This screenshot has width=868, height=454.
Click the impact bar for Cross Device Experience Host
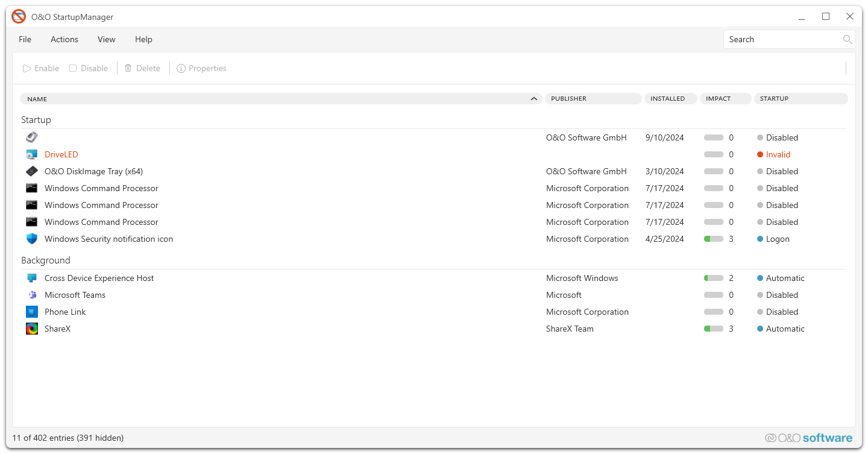(714, 278)
